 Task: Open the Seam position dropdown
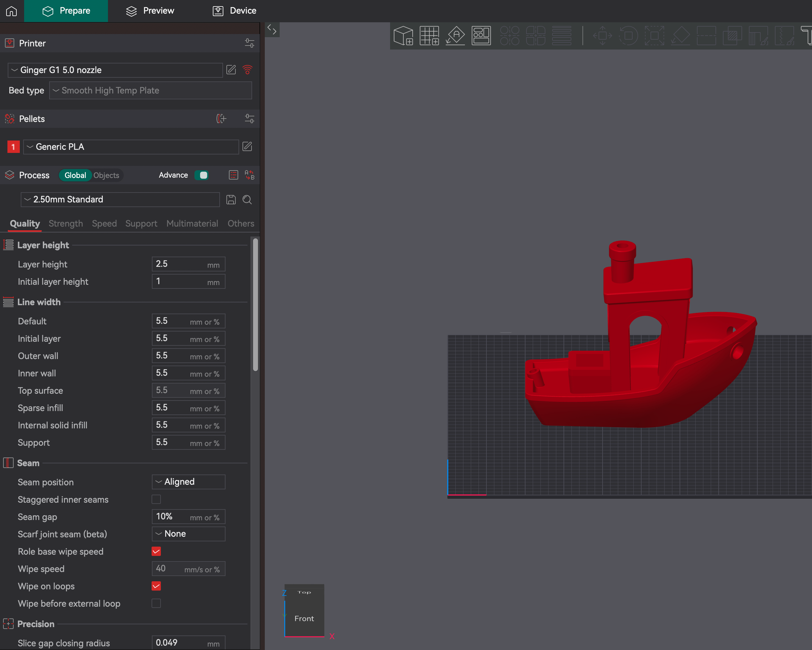(188, 482)
